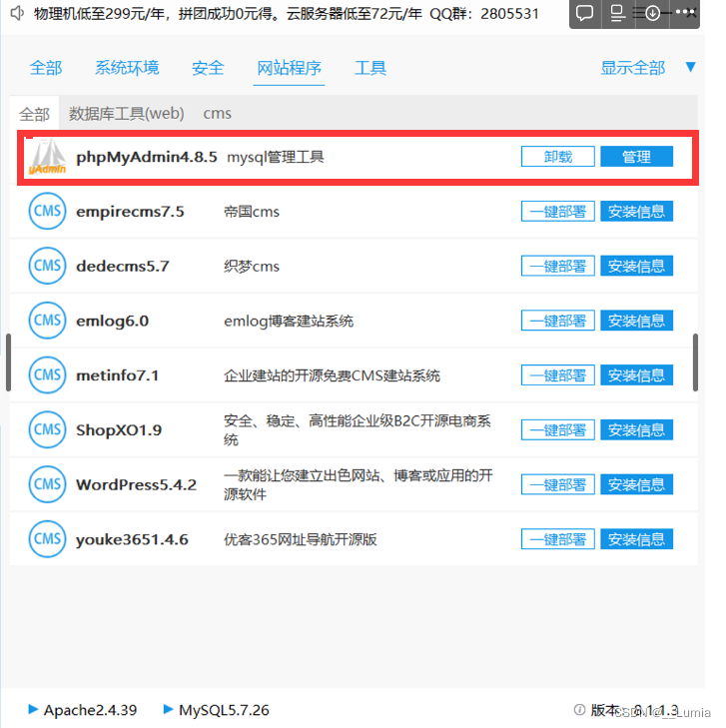
Task: Click the CMS icon beside youke3651.4.6
Action: [47, 539]
